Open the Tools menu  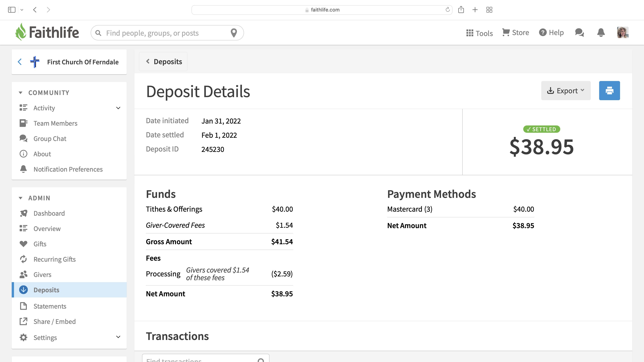point(480,33)
